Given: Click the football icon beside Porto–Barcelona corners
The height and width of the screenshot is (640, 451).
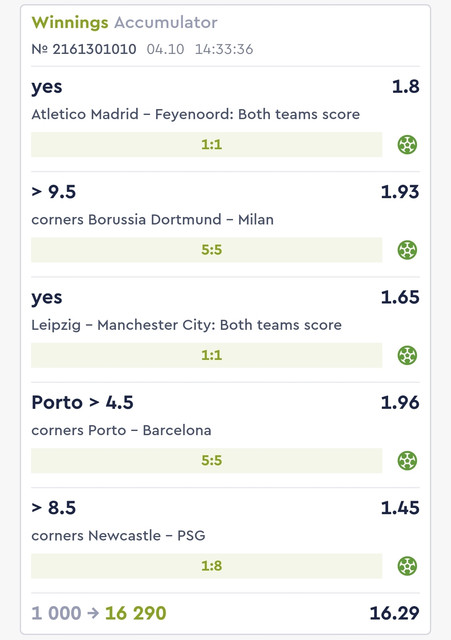Looking at the screenshot, I should (407, 460).
